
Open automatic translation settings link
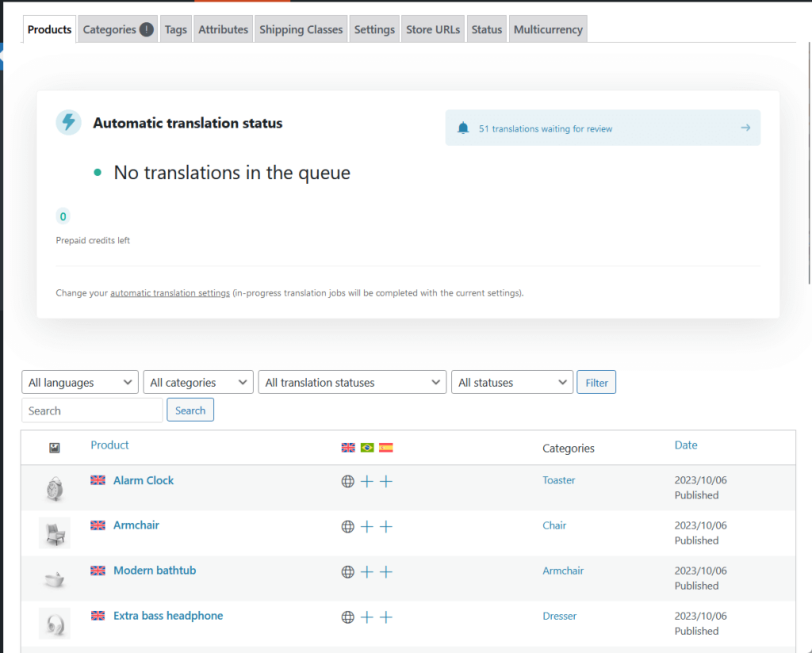click(170, 292)
